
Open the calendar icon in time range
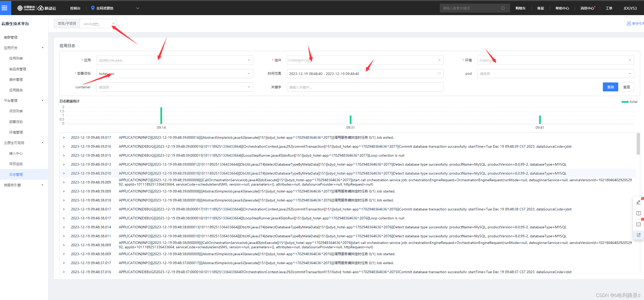[439, 74]
